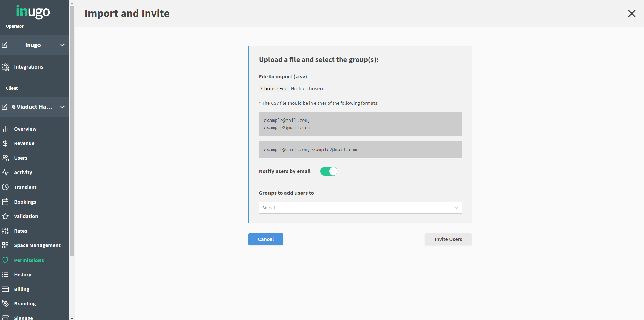Open the Groups to add users dropdown
The image size is (644, 320).
click(360, 207)
